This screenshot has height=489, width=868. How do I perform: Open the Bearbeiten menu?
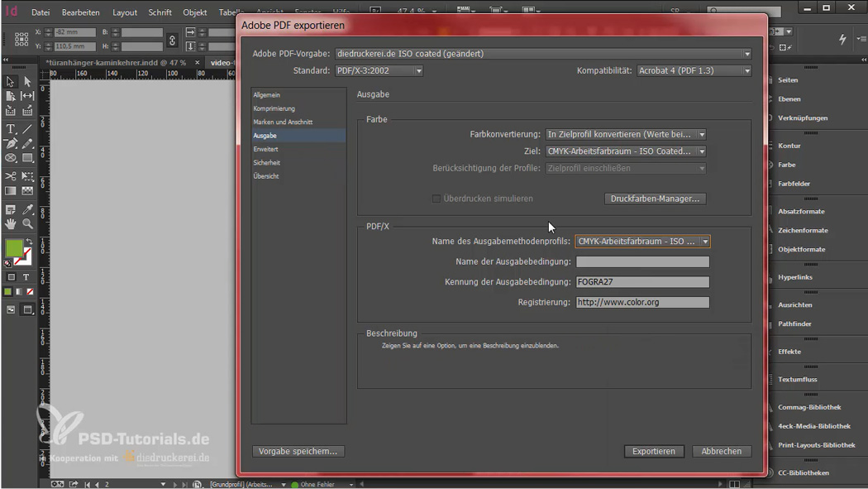tap(81, 12)
